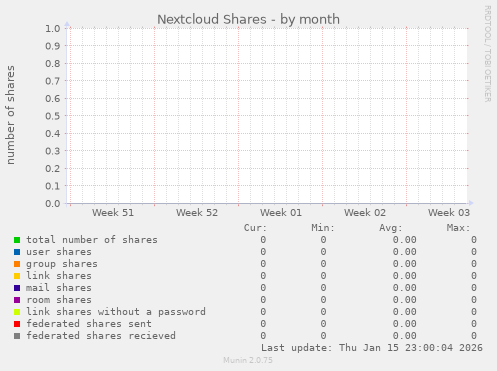The image size is (497, 371).
Task: Click the 'Week 51' x-axis label
Action: (113, 213)
